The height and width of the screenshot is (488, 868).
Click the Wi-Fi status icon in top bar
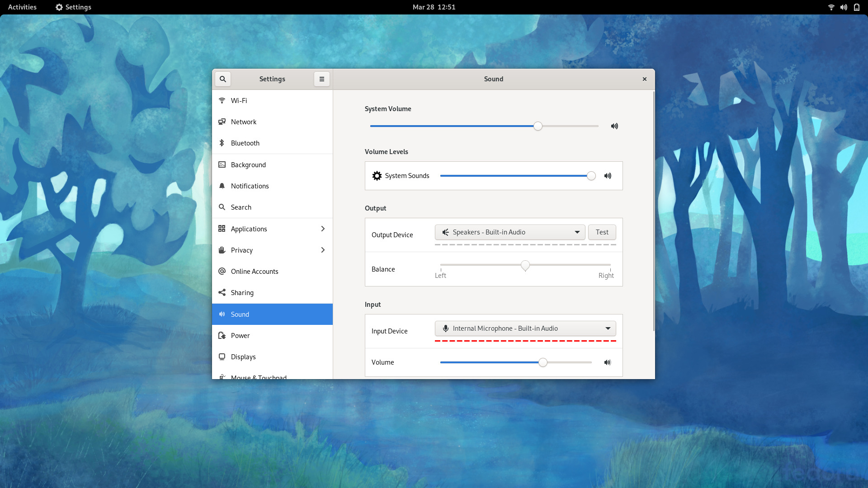(831, 7)
